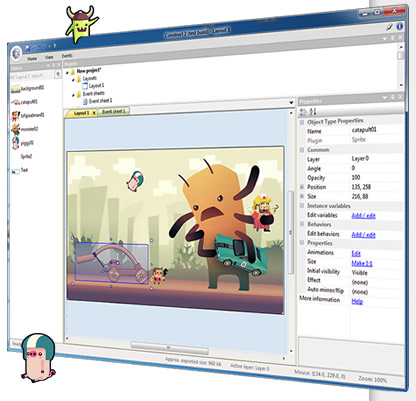Click the Initial visibility value Visible

pyautogui.click(x=359, y=273)
